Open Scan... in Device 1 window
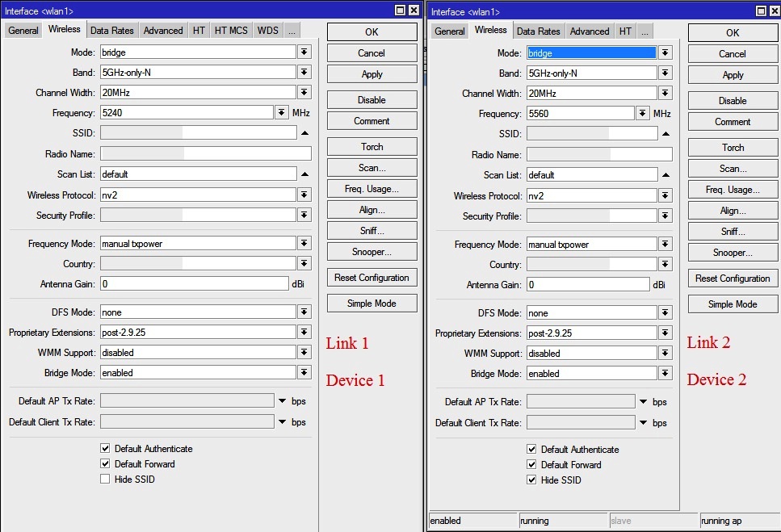 pos(372,168)
